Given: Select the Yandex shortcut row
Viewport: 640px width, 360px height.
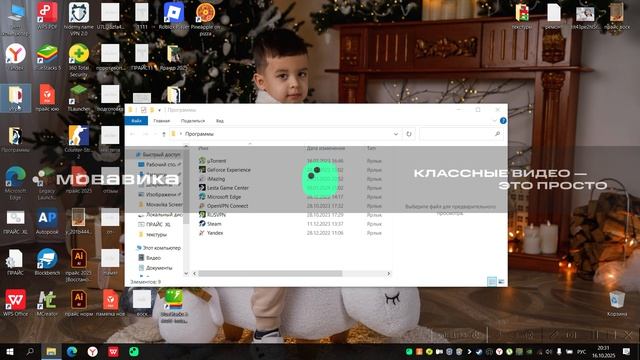Looking at the screenshot, I should click(291, 233).
